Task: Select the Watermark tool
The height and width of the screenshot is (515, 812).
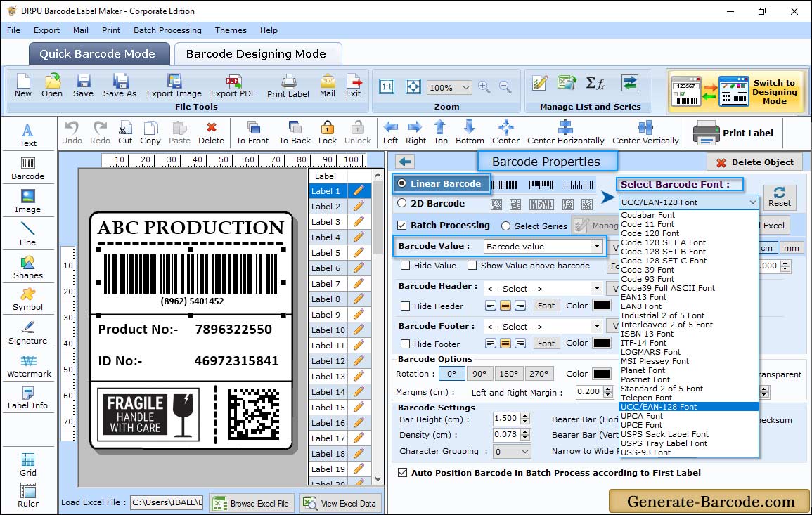Action: [x=29, y=366]
